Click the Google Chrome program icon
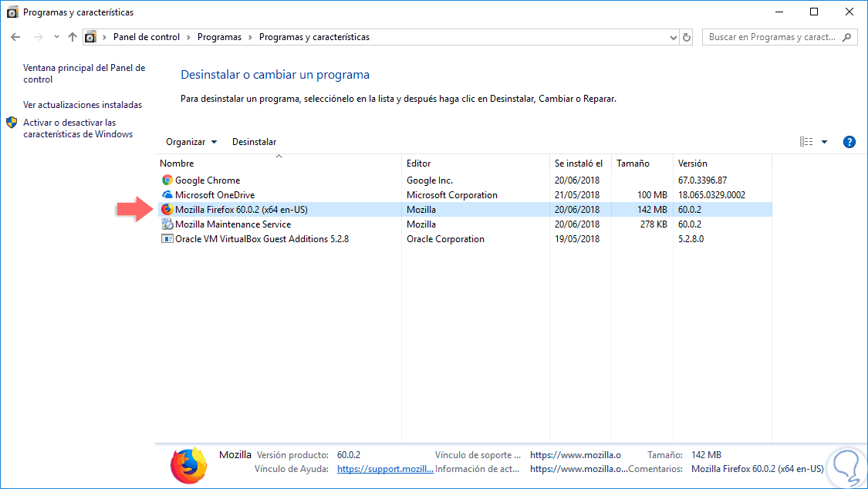The height and width of the screenshot is (489, 868). click(x=167, y=180)
